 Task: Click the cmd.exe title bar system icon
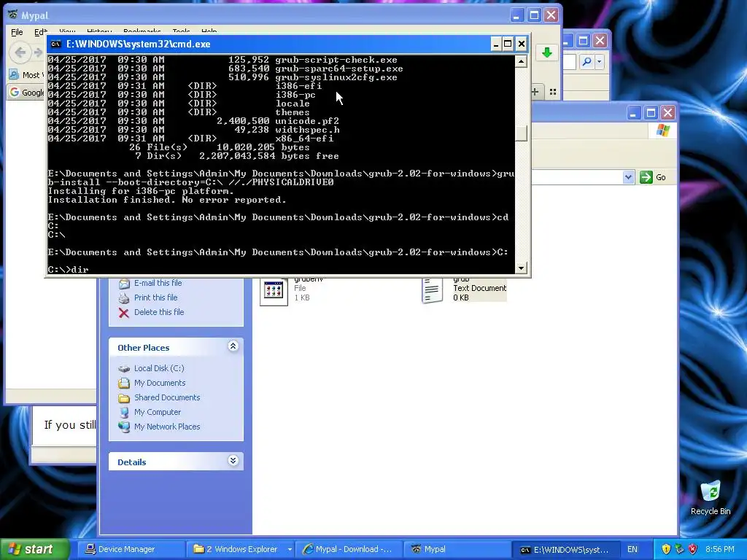55,44
